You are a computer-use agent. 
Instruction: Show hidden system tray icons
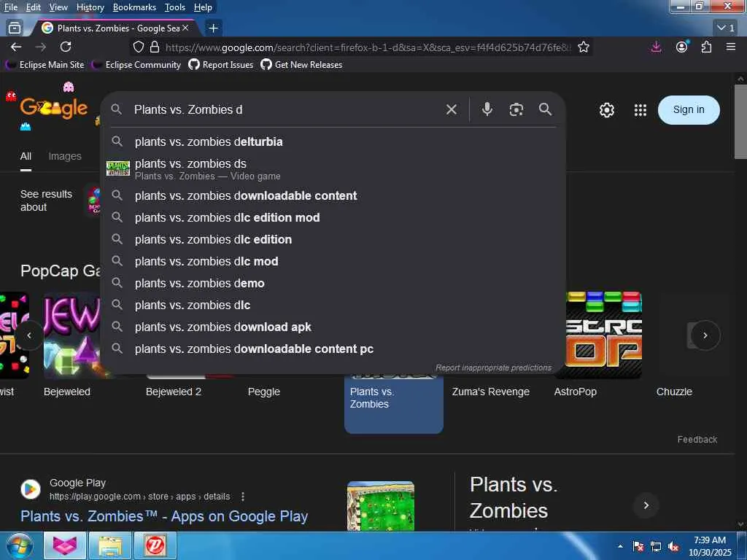[x=620, y=546]
